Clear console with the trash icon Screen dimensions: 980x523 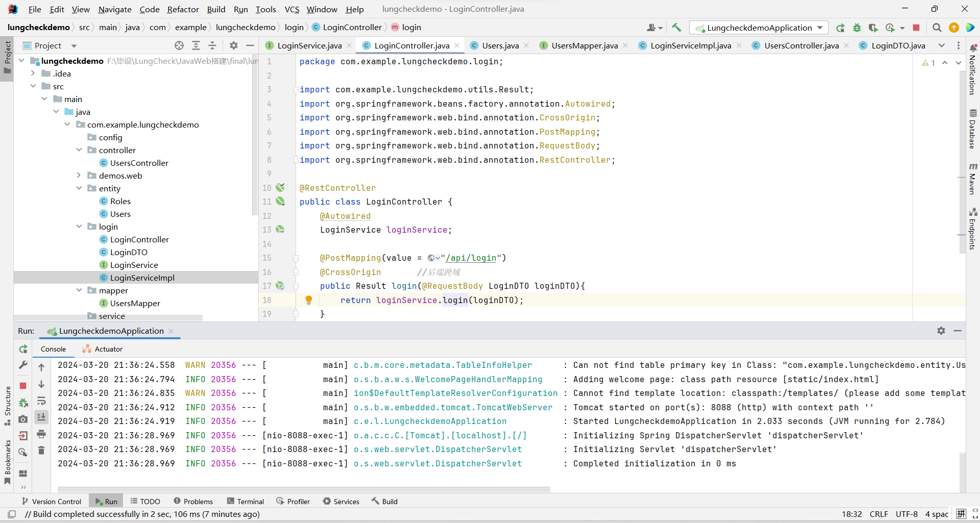[41, 451]
